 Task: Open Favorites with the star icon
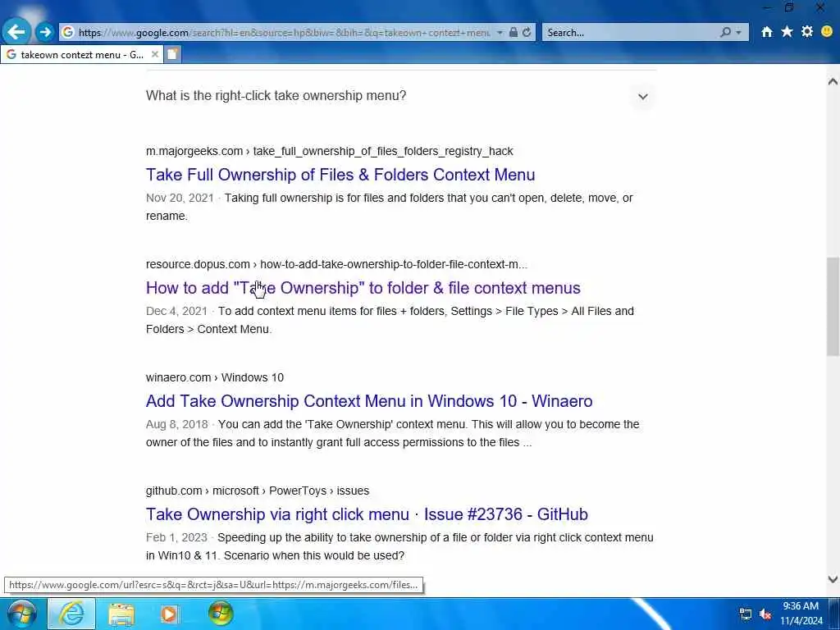(x=787, y=32)
